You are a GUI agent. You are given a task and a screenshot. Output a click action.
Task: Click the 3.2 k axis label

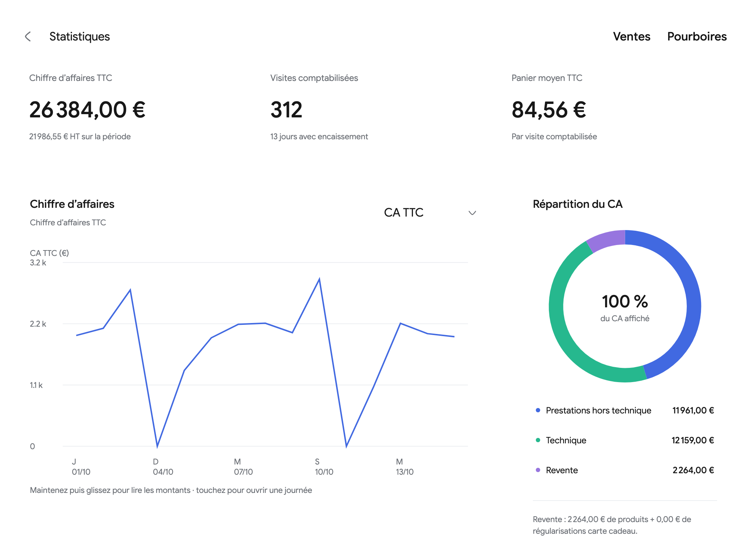click(x=38, y=262)
